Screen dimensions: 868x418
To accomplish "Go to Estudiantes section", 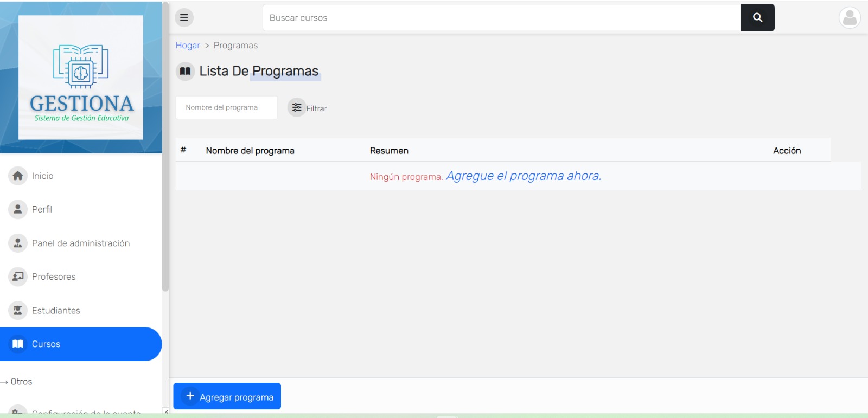I will pyautogui.click(x=81, y=310).
